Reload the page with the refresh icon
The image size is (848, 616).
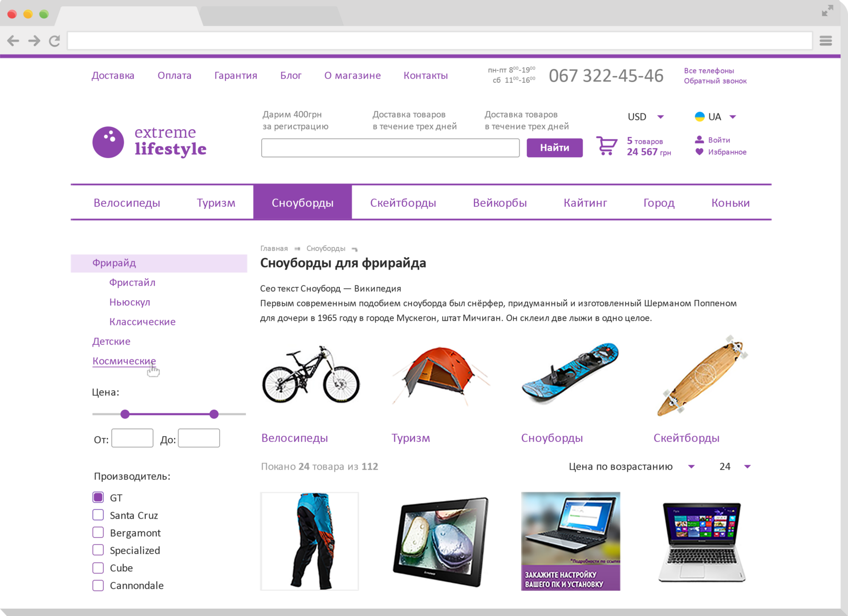pos(54,41)
